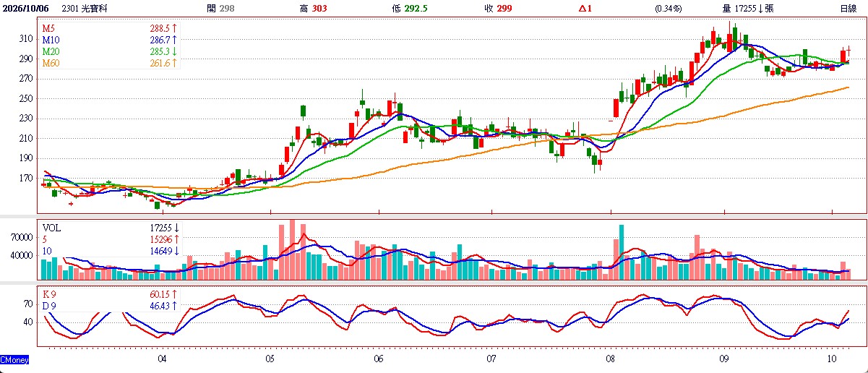
Task: Click the price change △1 value
Action: pyautogui.click(x=585, y=8)
